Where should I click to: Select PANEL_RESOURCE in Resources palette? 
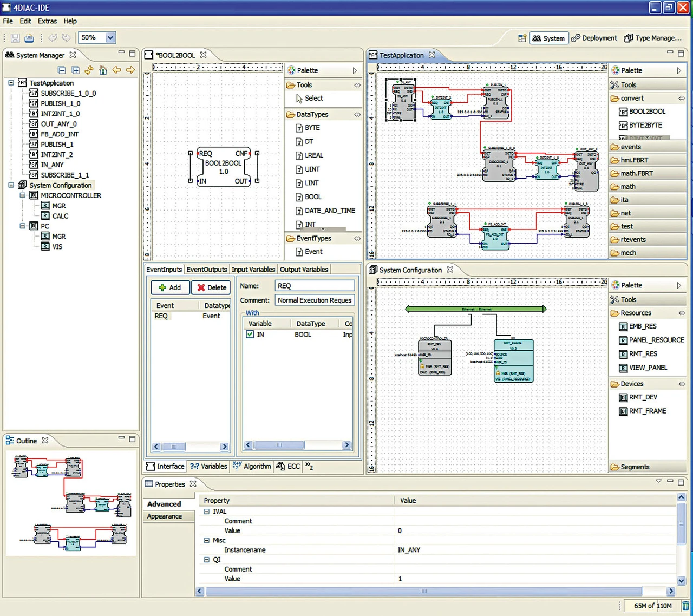[x=652, y=340]
